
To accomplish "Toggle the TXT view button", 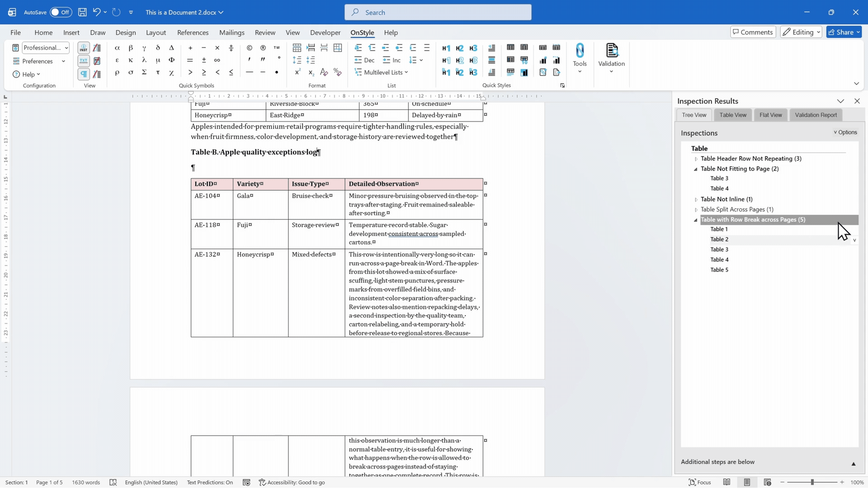I will click(84, 61).
